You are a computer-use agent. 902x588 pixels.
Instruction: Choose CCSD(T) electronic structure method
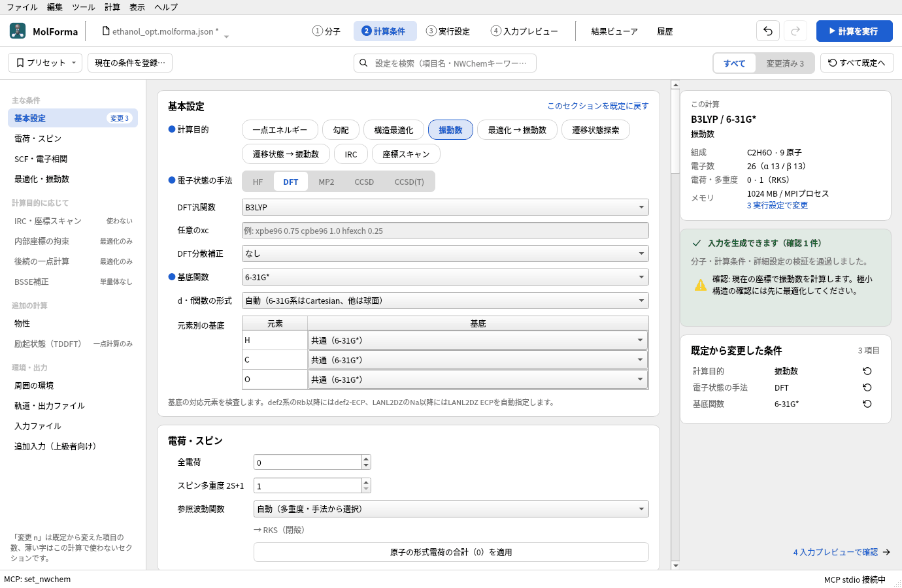409,182
